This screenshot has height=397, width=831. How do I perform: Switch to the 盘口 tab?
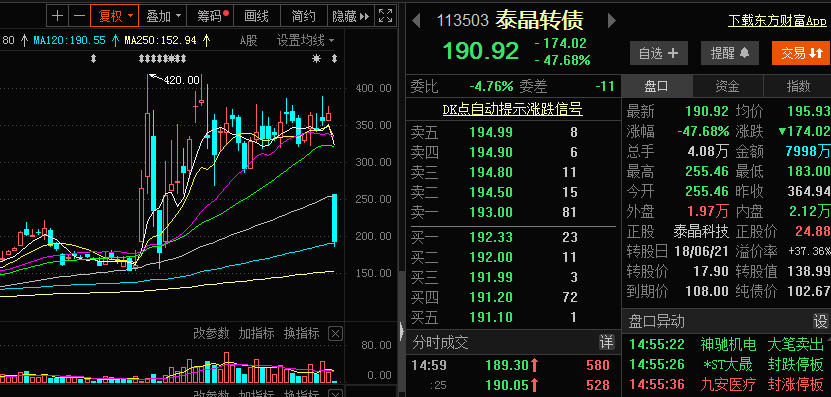pyautogui.click(x=657, y=86)
